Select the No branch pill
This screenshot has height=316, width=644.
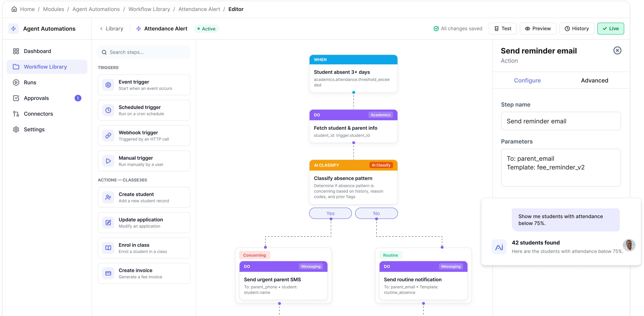coord(376,213)
